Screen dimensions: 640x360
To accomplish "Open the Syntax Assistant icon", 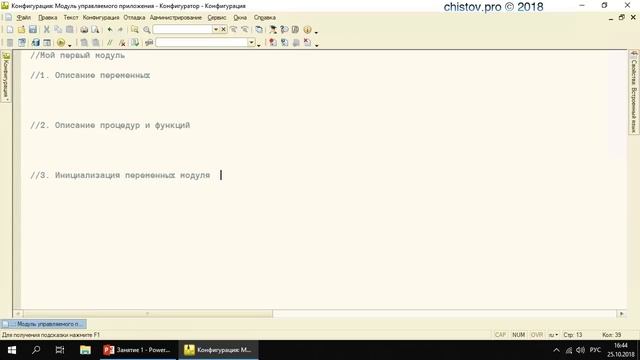I will coord(273,29).
